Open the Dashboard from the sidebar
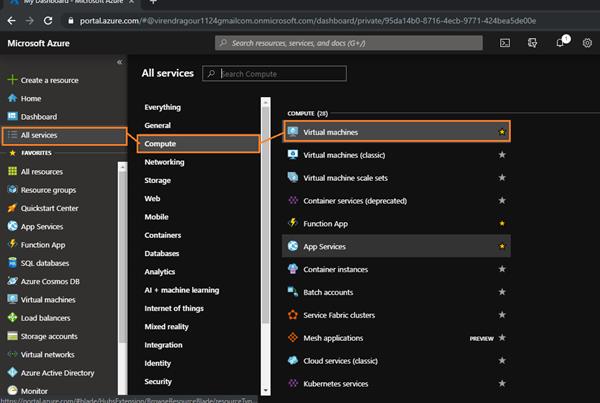600x403 pixels. tap(39, 117)
